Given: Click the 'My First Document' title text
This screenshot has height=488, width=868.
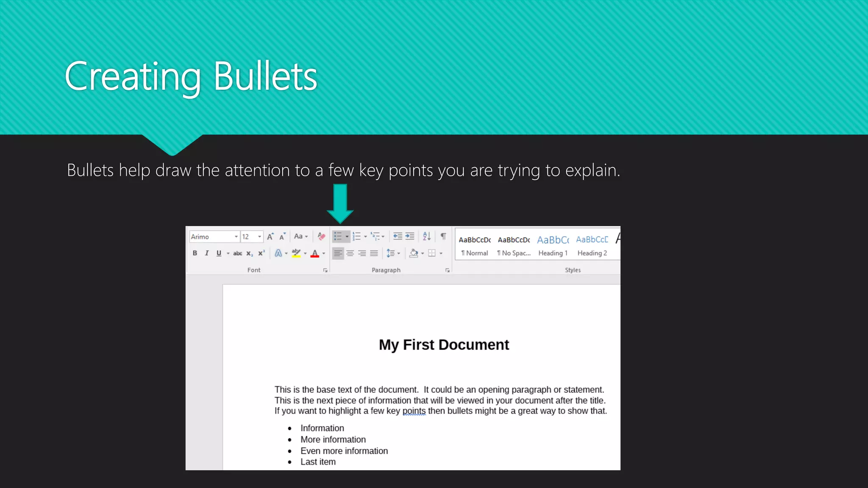Looking at the screenshot, I should click(x=444, y=345).
